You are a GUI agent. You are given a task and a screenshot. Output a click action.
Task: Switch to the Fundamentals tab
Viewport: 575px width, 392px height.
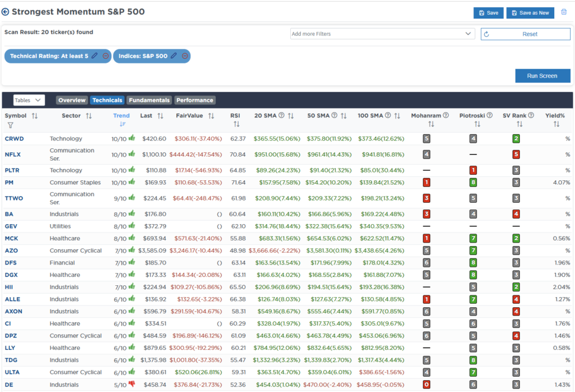tap(149, 100)
